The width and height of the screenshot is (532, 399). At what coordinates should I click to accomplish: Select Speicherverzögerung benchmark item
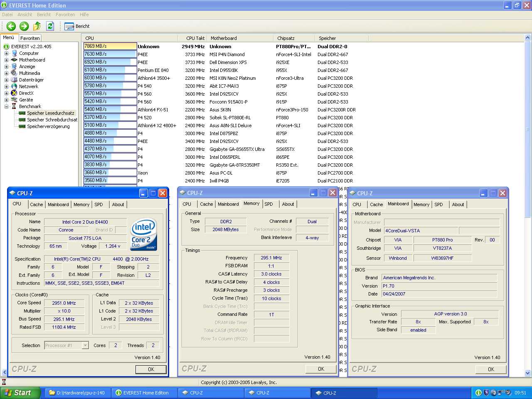[44, 126]
